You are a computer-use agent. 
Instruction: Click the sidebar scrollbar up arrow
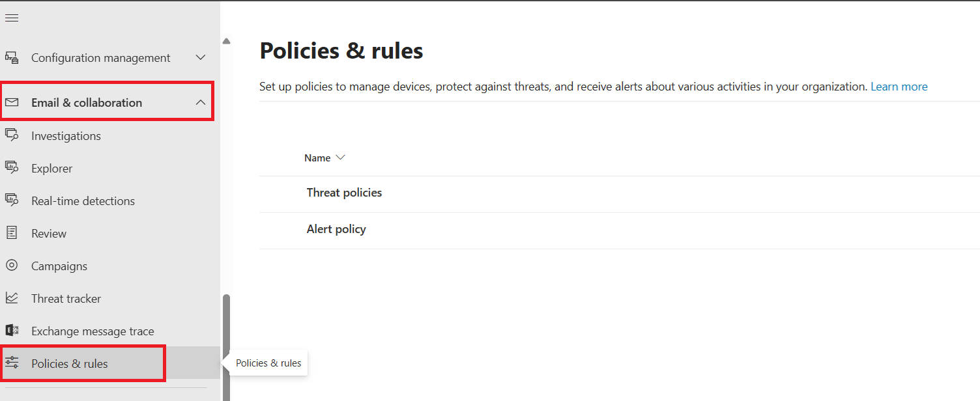click(x=226, y=41)
